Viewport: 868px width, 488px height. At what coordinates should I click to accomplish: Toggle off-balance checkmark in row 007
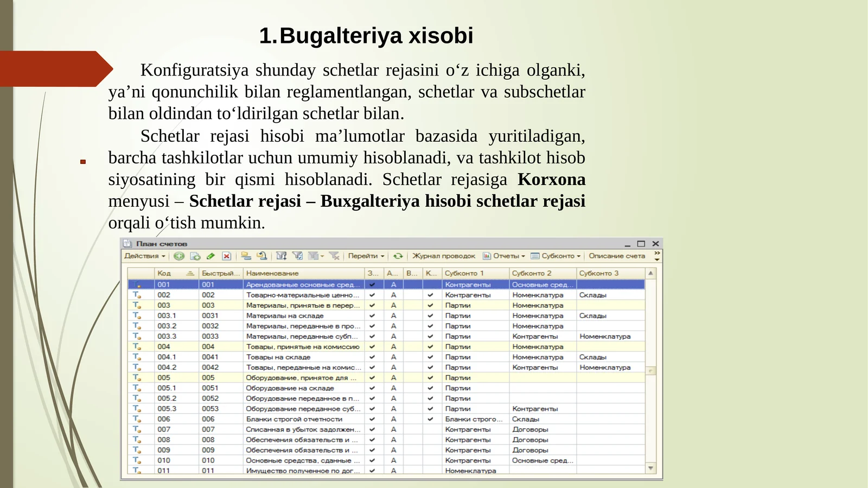(372, 429)
